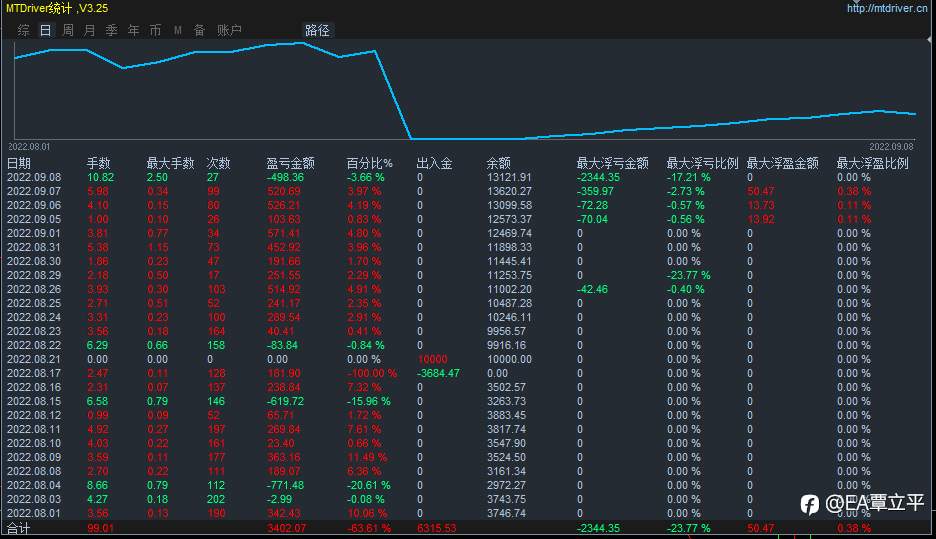Viewport: 936px width, 539px height.
Task: Select the 2022.08.12 row date
Action: click(x=34, y=415)
